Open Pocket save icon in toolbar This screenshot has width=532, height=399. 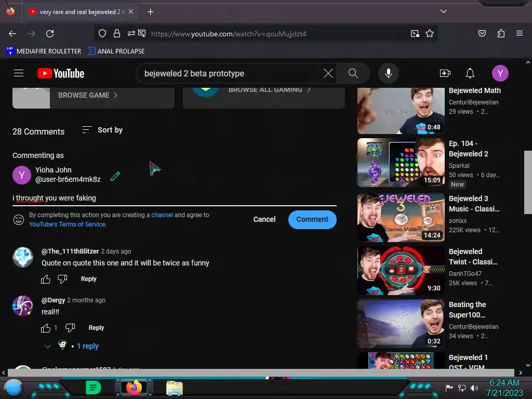pyautogui.click(x=482, y=33)
